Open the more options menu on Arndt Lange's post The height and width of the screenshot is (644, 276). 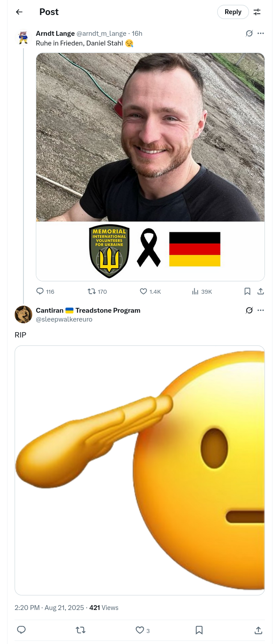[261, 34]
